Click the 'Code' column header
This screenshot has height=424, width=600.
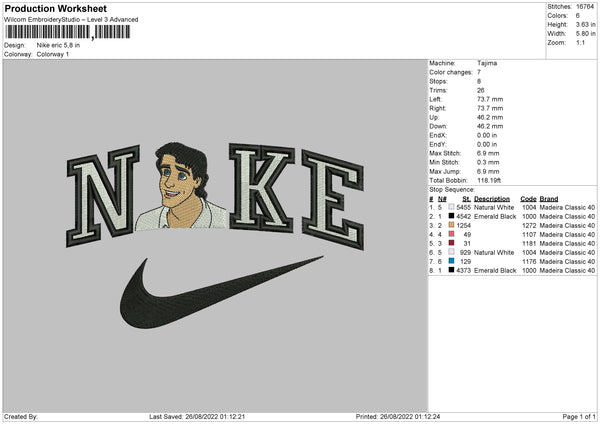click(x=528, y=199)
